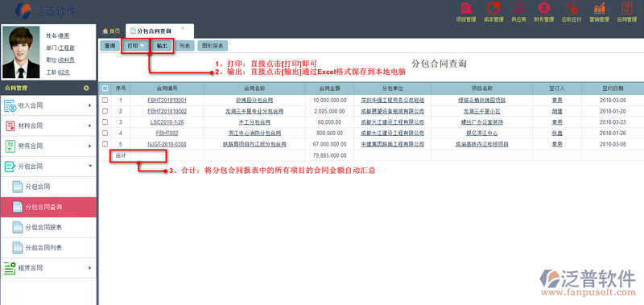
Task: Click the home icon on 首页 tab
Action: coord(105,31)
